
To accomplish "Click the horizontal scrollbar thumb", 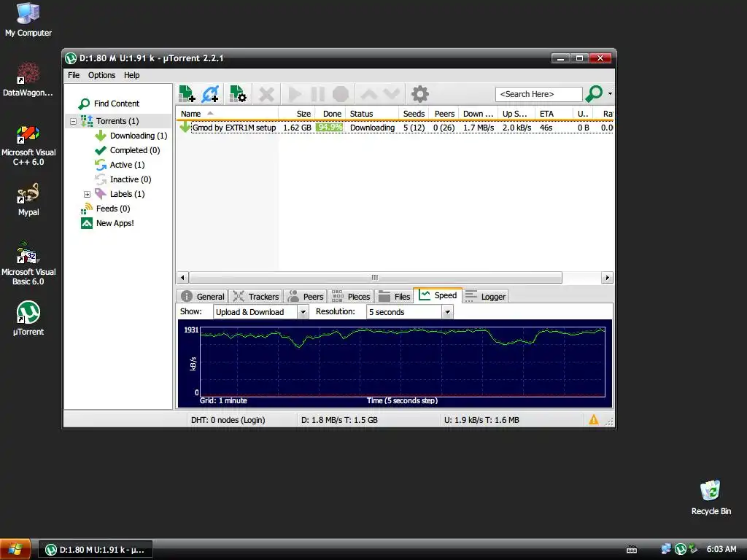I will click(376, 278).
